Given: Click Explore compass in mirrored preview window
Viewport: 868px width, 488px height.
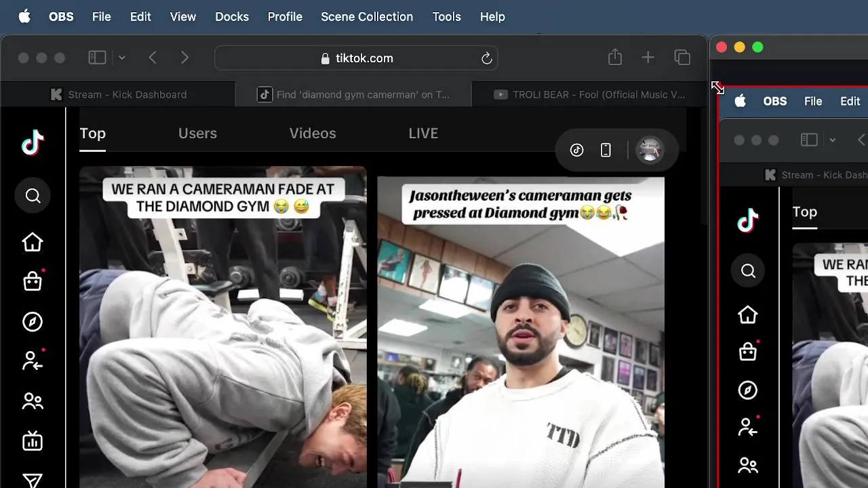Looking at the screenshot, I should pyautogui.click(x=748, y=390).
